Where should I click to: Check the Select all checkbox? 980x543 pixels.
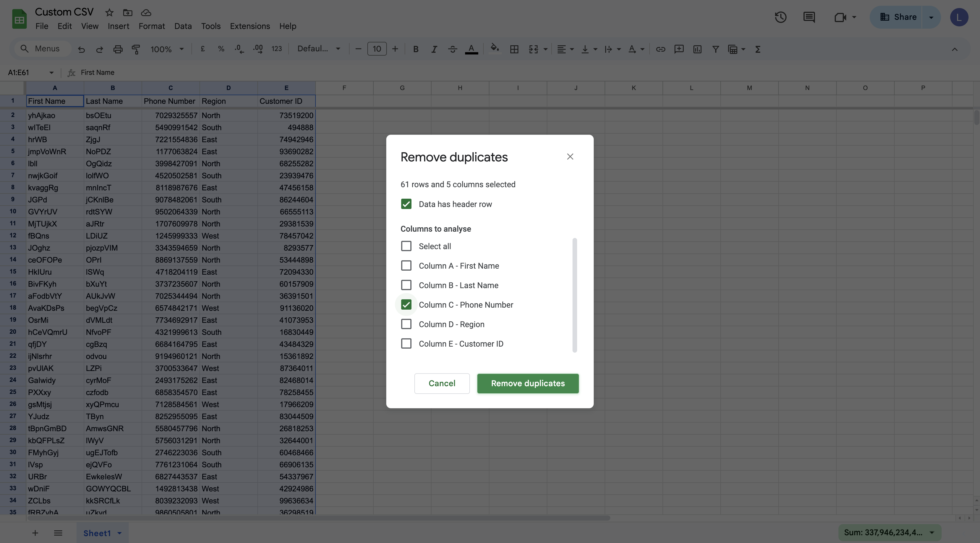(x=406, y=246)
